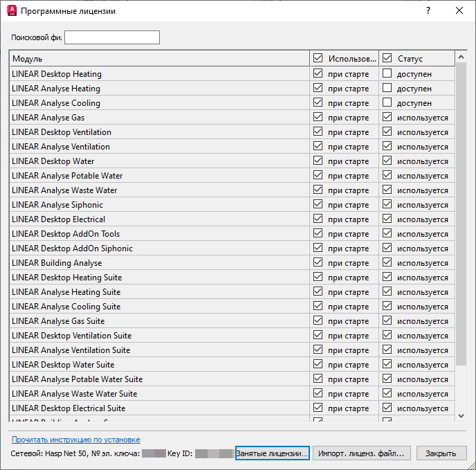Viewport: 476px width, 470px height.
Task: Uncheck используется for LINEAR Analyse Heating Suite
Action: (x=387, y=291)
